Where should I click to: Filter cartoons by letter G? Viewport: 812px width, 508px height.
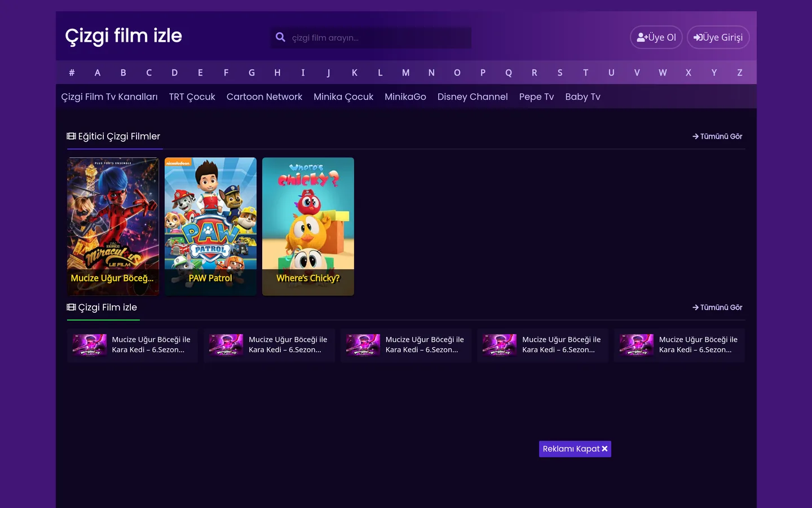pyautogui.click(x=251, y=72)
